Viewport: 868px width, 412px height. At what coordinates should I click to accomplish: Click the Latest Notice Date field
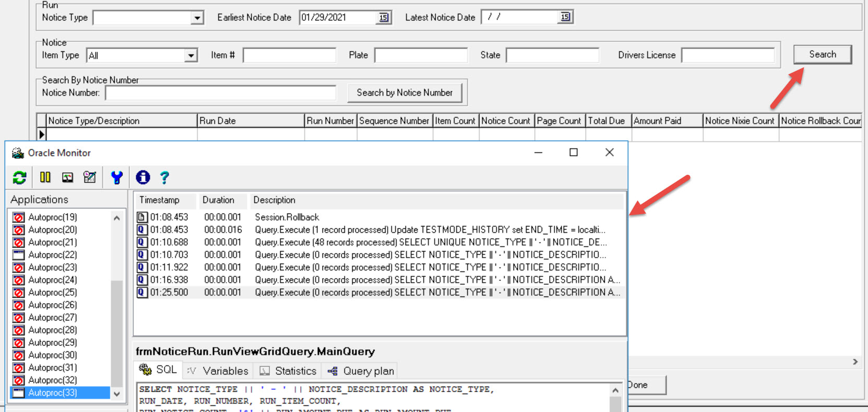[520, 17]
